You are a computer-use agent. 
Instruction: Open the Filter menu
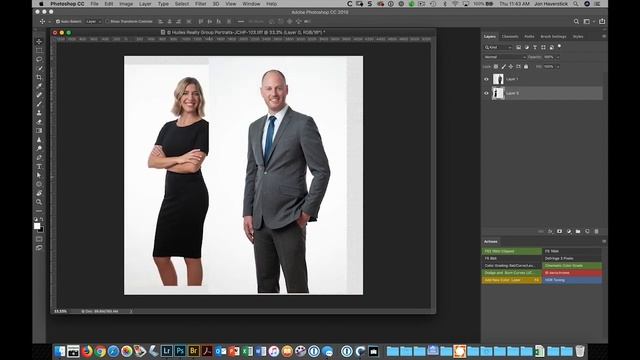[x=200, y=4]
